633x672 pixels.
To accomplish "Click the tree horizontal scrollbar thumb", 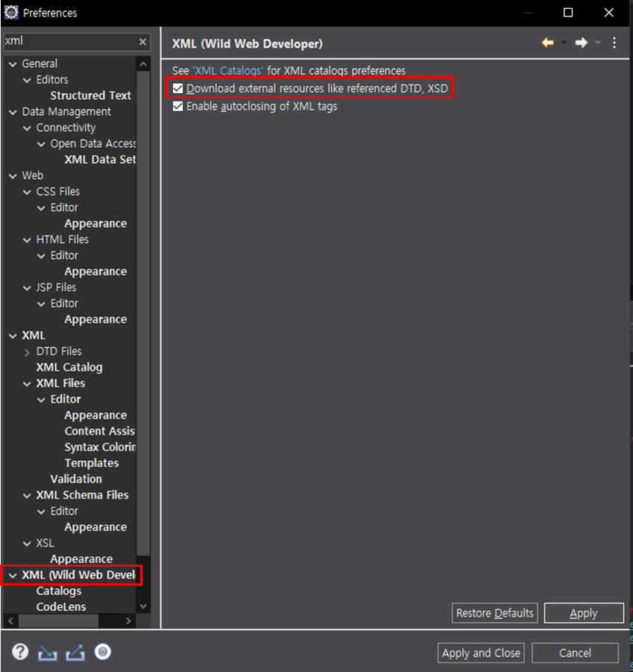I will (58, 621).
